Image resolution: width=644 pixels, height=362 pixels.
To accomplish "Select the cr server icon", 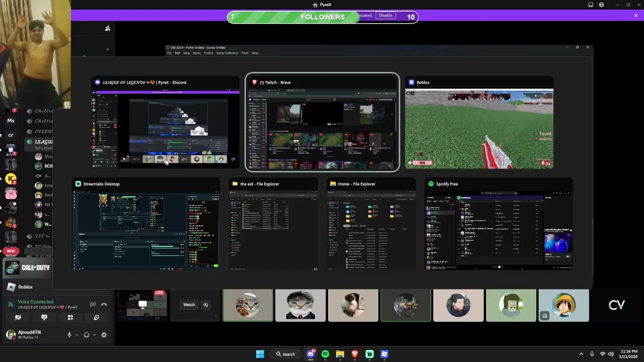I will (x=11, y=135).
